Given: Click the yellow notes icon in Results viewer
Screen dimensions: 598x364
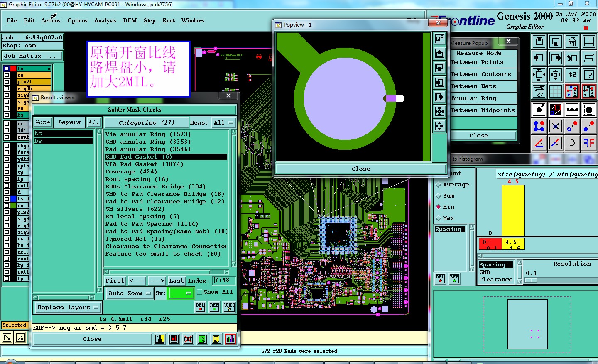Looking at the screenshot, I should (x=216, y=339).
